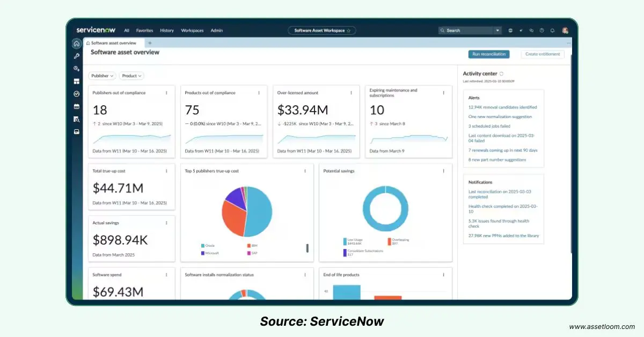Open the bottom inbox icon in the left sidebar
The height and width of the screenshot is (337, 644).
pos(77,131)
